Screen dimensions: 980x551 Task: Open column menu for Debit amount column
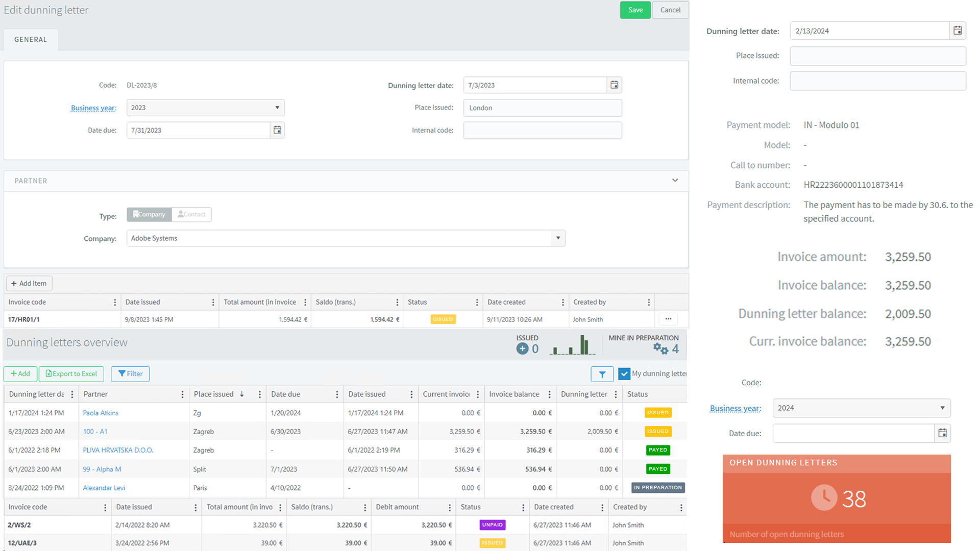click(450, 508)
